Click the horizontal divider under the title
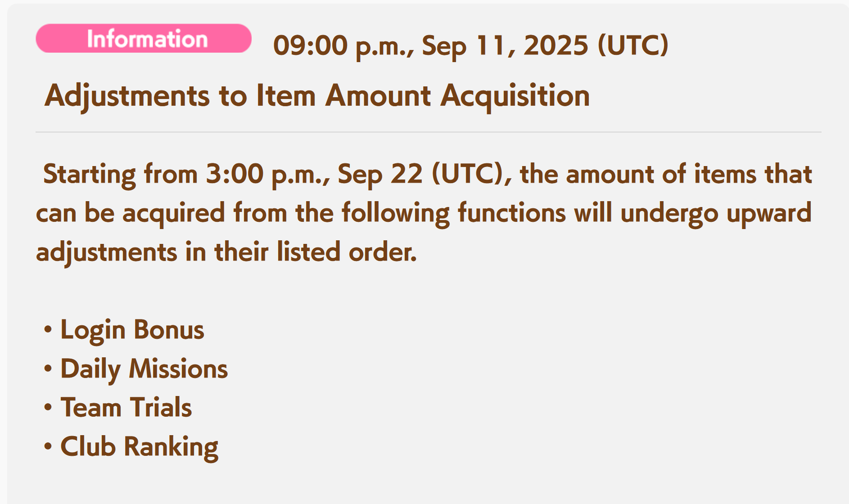Image resolution: width=849 pixels, height=504 pixels. pos(429,132)
